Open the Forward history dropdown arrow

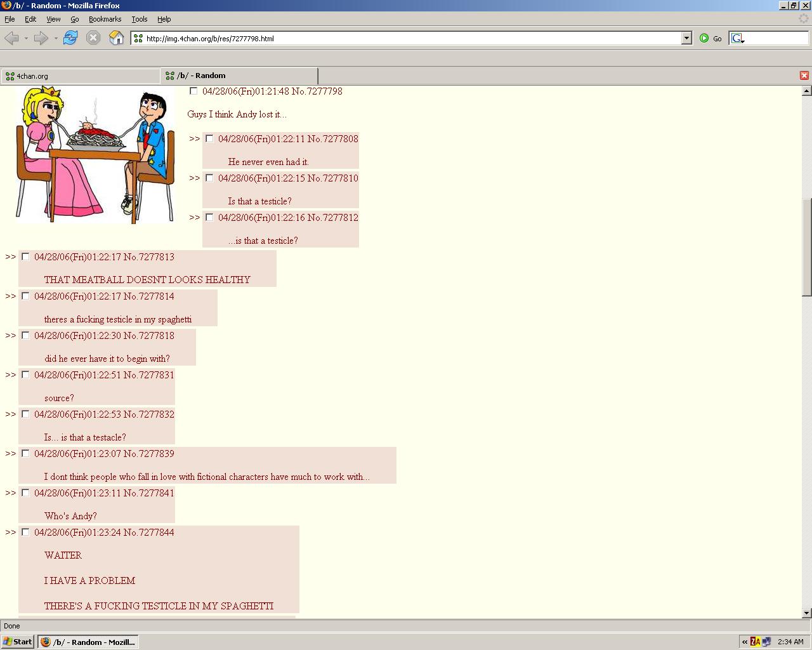pos(56,38)
